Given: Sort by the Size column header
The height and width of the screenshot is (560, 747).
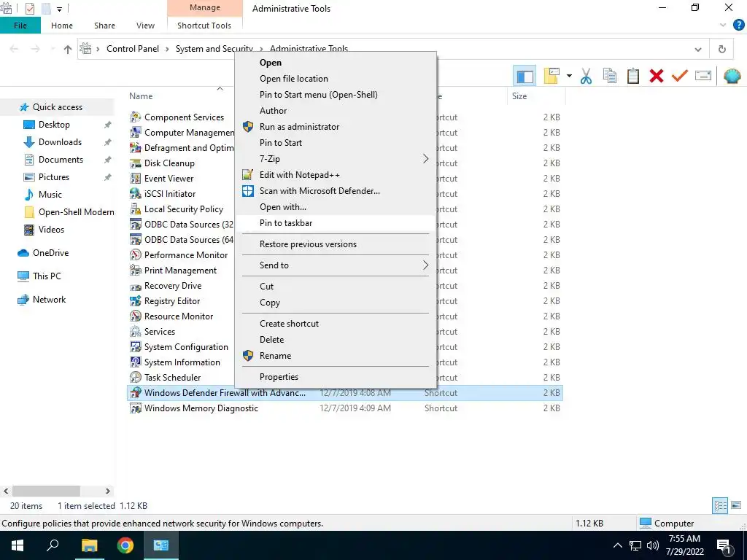Looking at the screenshot, I should coord(519,96).
